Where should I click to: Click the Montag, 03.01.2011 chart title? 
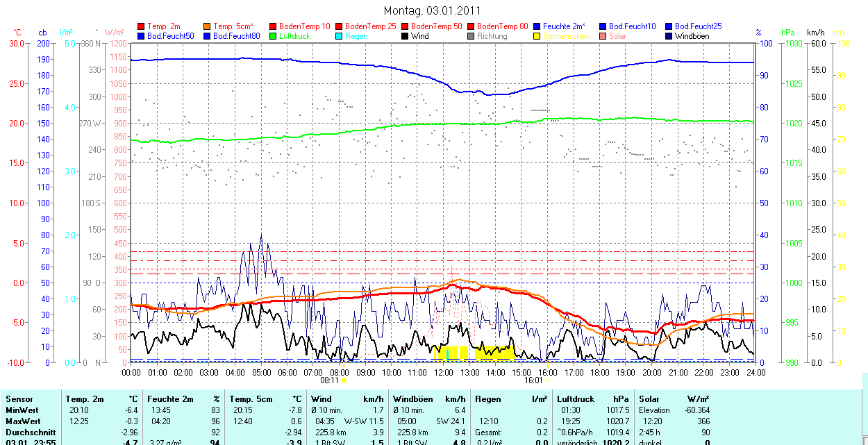tap(432, 11)
